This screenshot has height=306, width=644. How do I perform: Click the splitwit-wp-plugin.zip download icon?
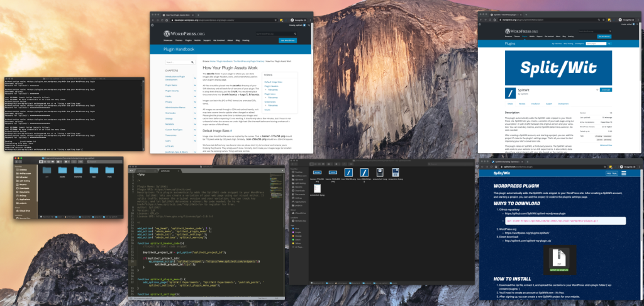coord(559,259)
